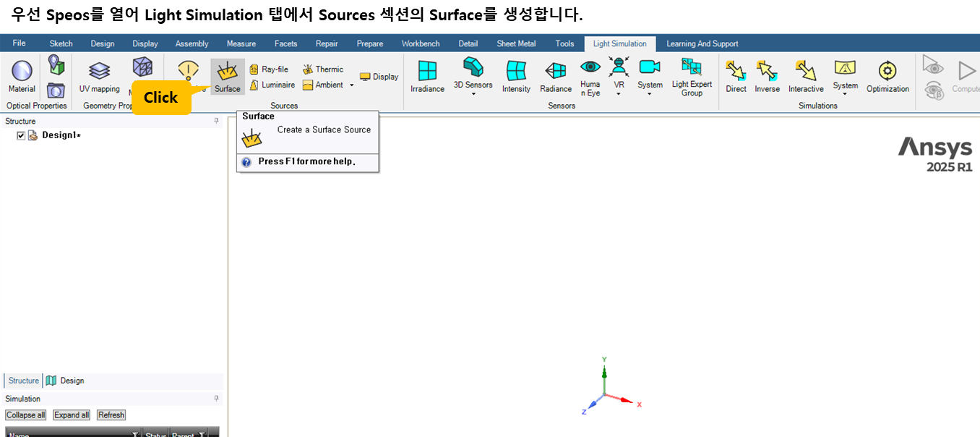Click the Ambient source icon
The width and height of the screenshot is (980, 437).
pos(308,85)
